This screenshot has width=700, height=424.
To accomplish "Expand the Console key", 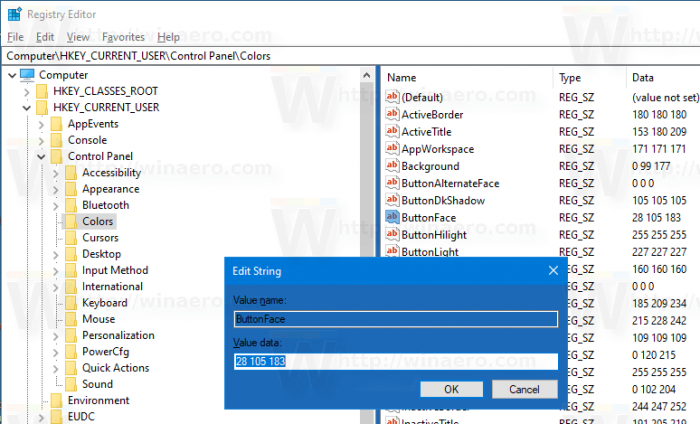I will [x=41, y=141].
